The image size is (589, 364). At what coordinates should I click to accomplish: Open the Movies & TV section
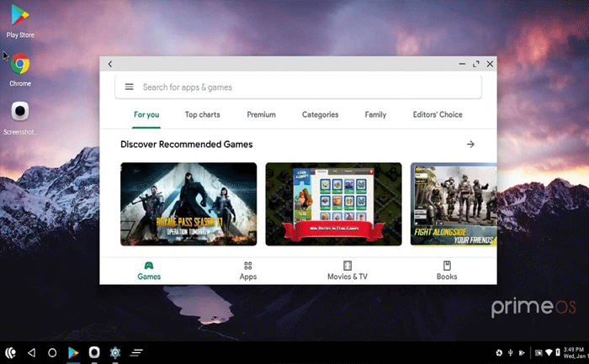tap(348, 271)
